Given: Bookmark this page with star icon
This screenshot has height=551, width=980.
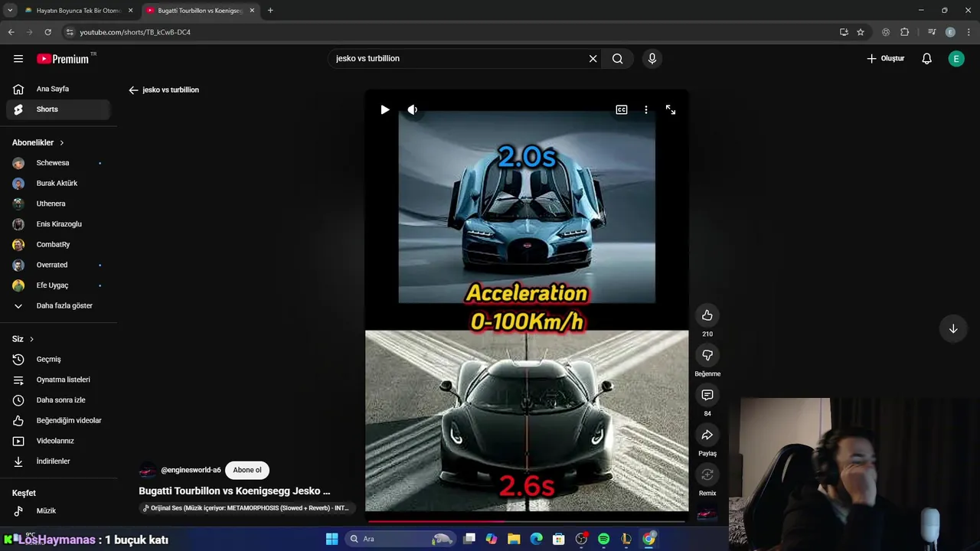Looking at the screenshot, I should [861, 32].
